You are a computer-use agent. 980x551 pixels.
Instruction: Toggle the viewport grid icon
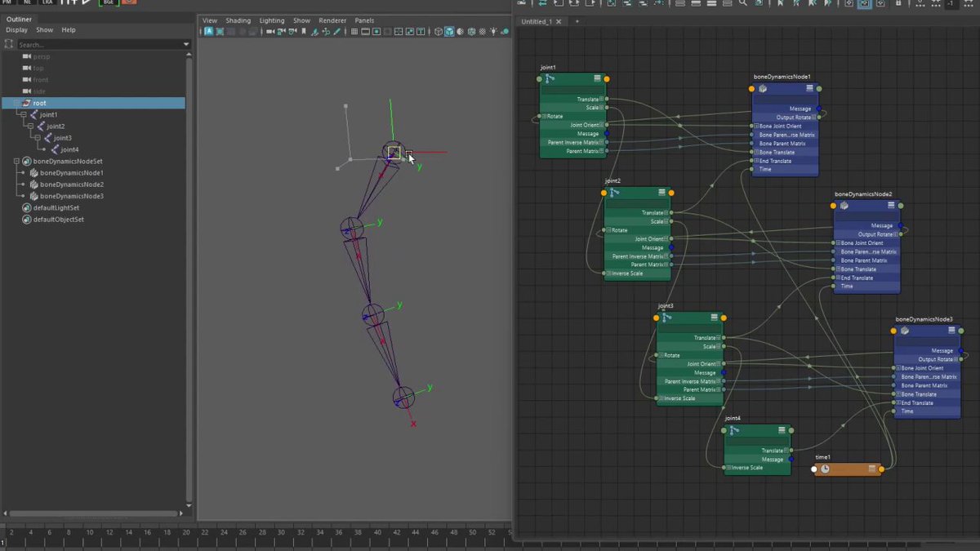(x=354, y=32)
